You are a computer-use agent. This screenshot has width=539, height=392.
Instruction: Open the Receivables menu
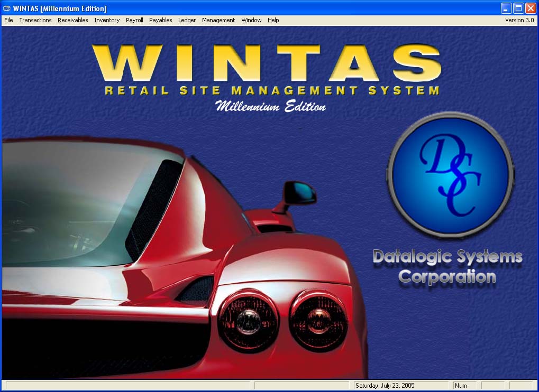tap(73, 20)
